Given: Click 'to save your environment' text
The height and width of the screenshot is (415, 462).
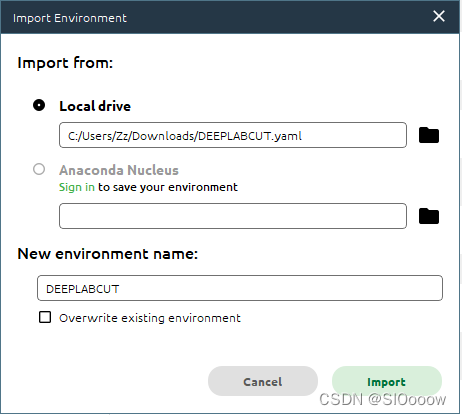Looking at the screenshot, I should (168, 187).
